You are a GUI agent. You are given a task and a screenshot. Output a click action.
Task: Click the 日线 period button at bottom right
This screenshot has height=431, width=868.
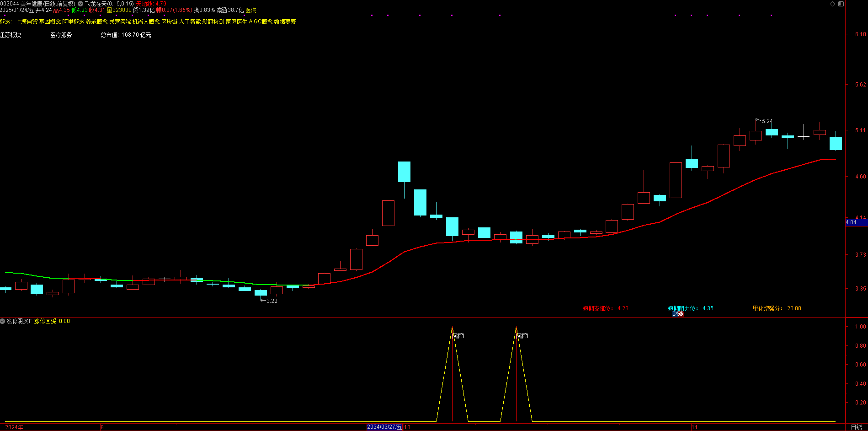coord(857,427)
